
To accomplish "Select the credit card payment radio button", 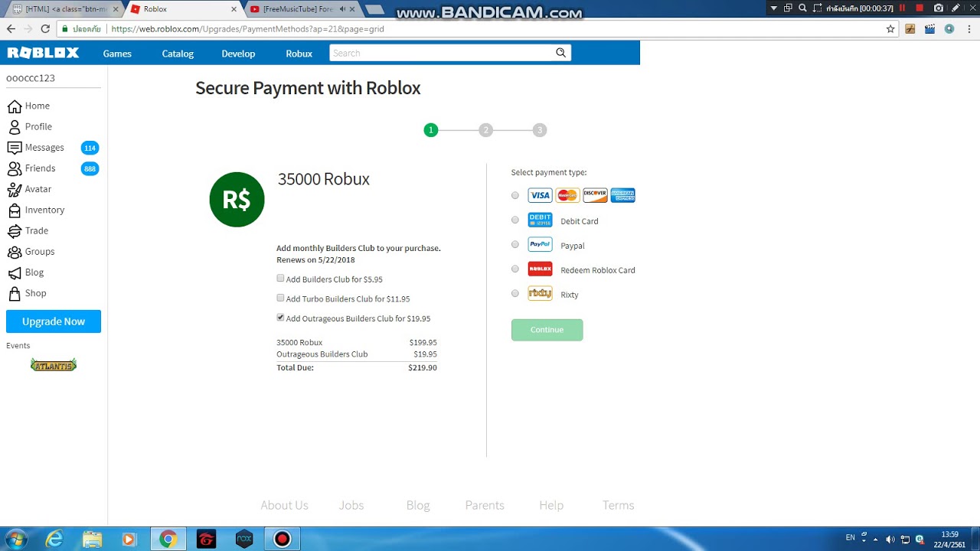I will [515, 195].
